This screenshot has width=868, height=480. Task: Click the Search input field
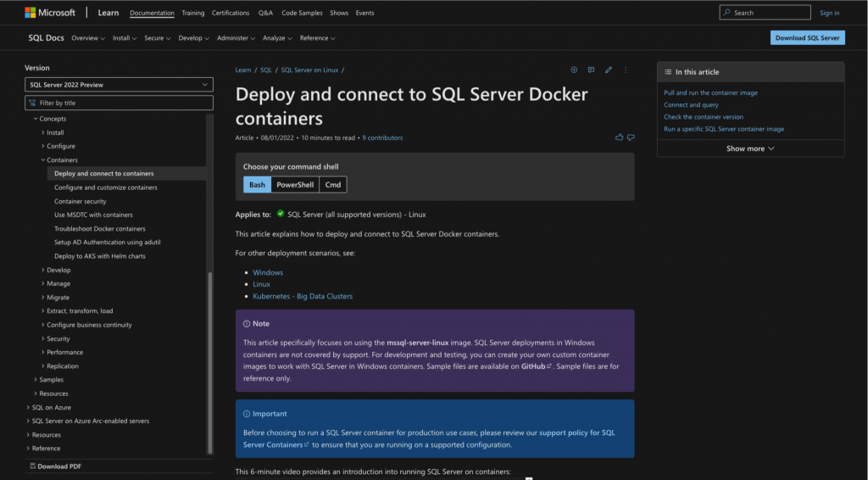pos(765,12)
